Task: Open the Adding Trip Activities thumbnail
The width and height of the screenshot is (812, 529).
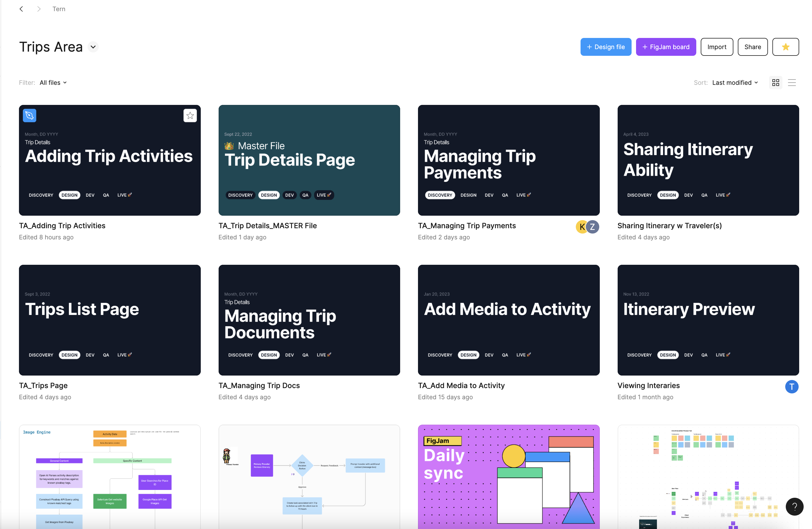Action: point(110,160)
